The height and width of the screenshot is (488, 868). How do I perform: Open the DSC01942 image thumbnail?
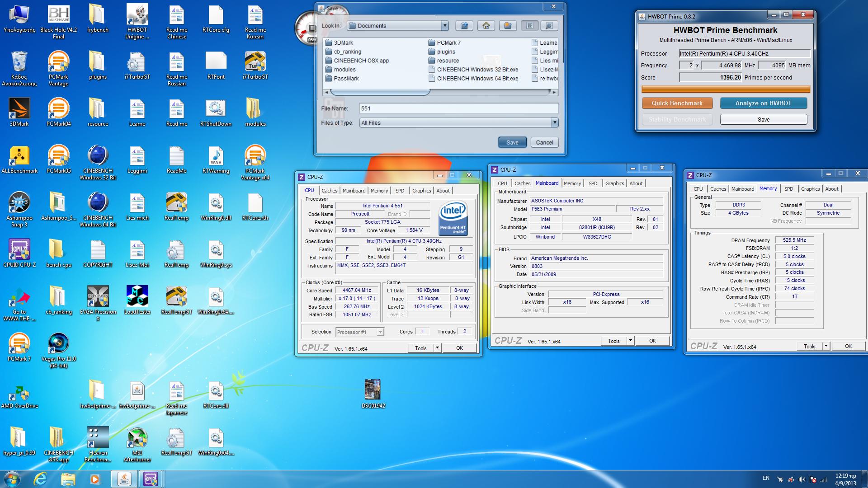[x=373, y=393]
